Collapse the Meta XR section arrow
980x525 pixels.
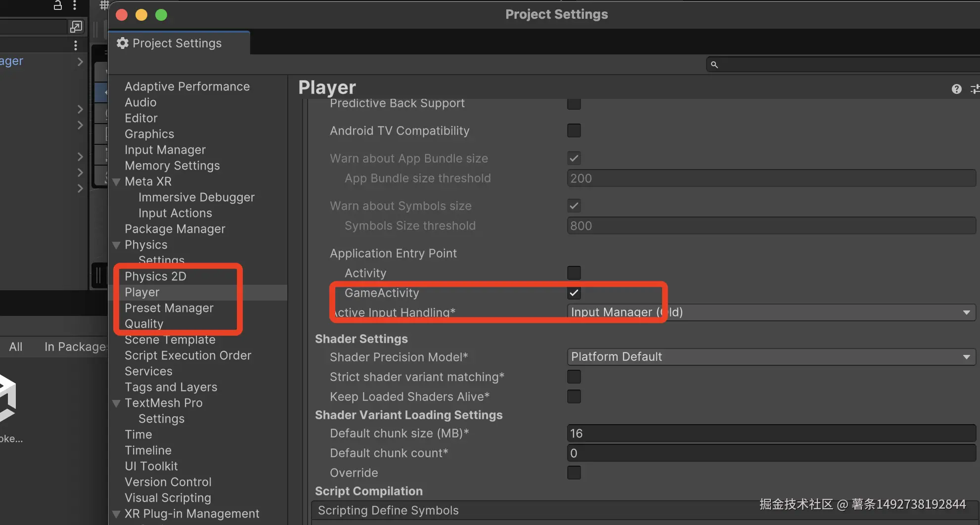[x=117, y=182]
